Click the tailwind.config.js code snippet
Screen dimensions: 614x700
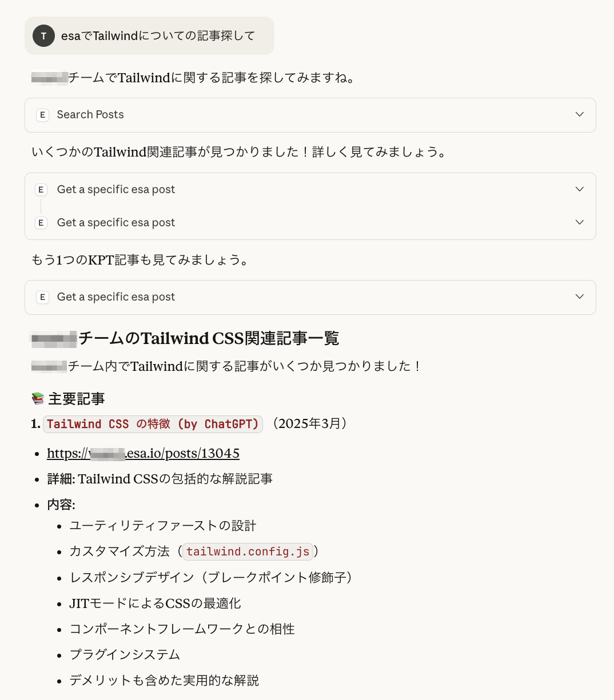click(x=248, y=551)
